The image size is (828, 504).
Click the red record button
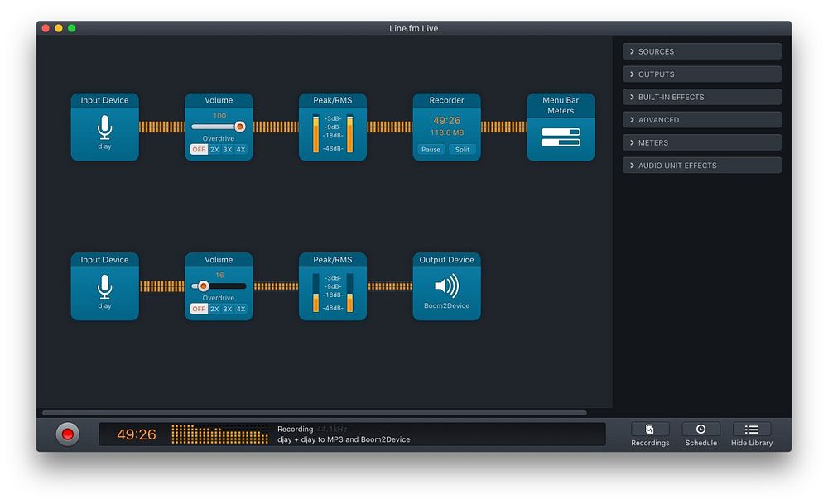(x=68, y=434)
